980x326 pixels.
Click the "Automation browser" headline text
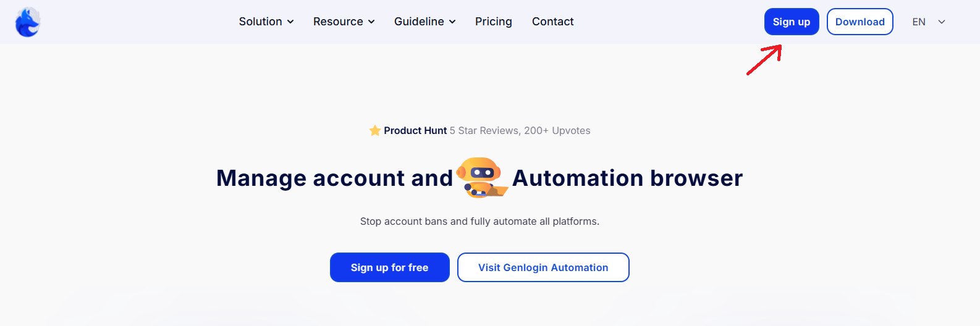point(627,178)
